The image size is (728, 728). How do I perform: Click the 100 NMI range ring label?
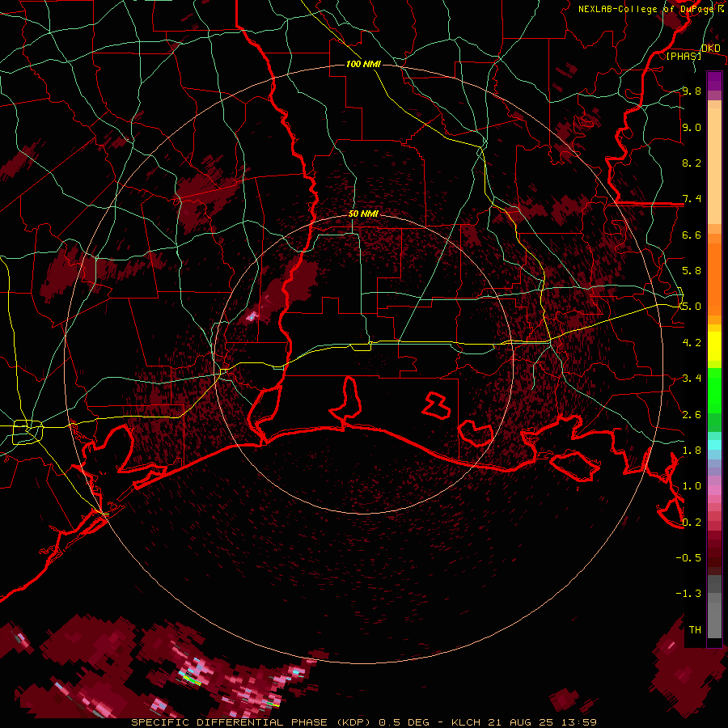point(363,64)
